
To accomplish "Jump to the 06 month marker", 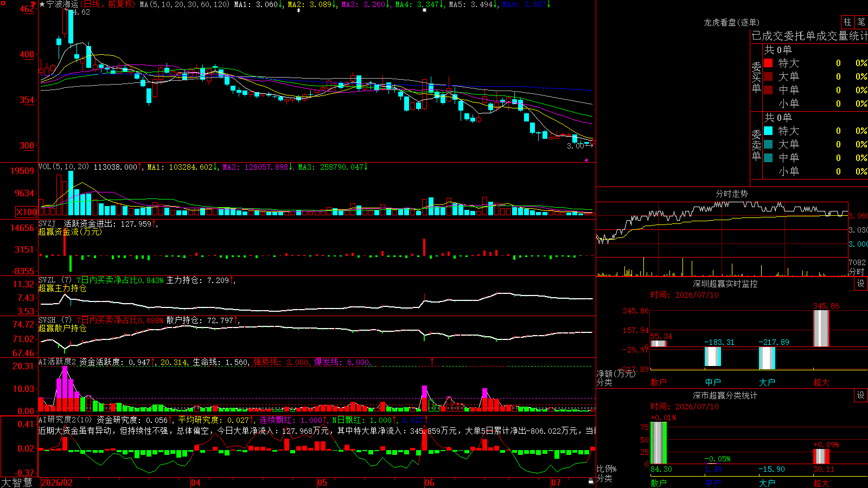I will tap(430, 483).
